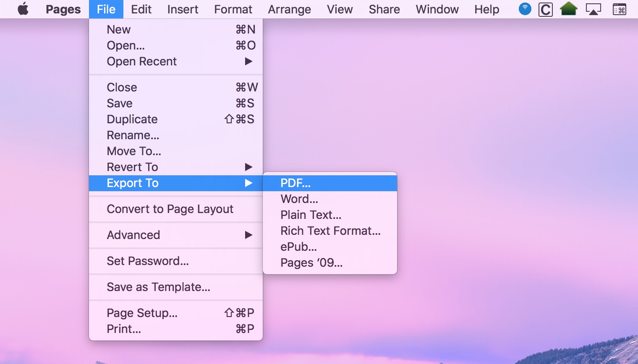The width and height of the screenshot is (638, 364).
Task: Expand the Revert To submenu
Action: click(176, 167)
